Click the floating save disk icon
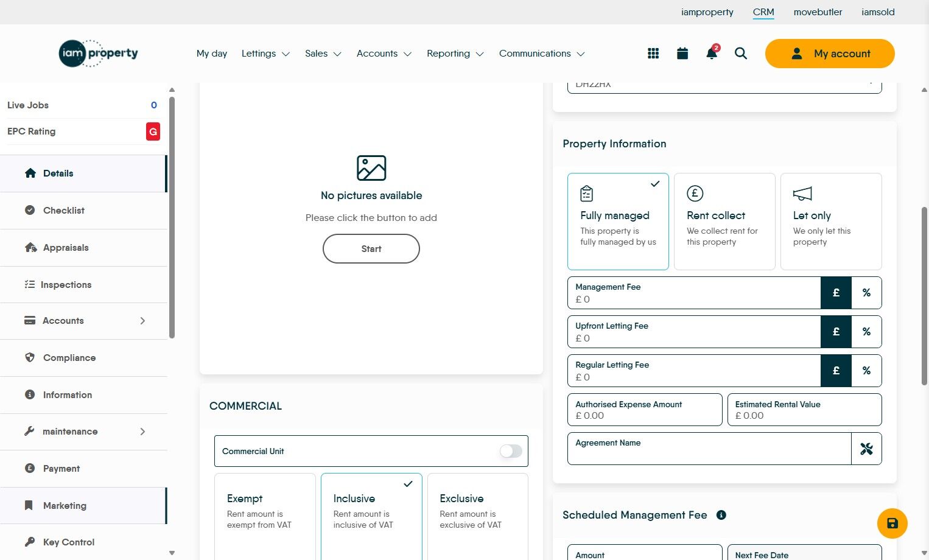 pyautogui.click(x=892, y=523)
